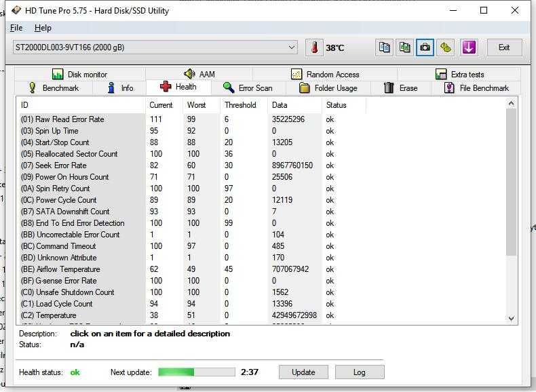The width and height of the screenshot is (536, 392).
Task: Click the Disk monitor chart icon
Action: click(58, 74)
